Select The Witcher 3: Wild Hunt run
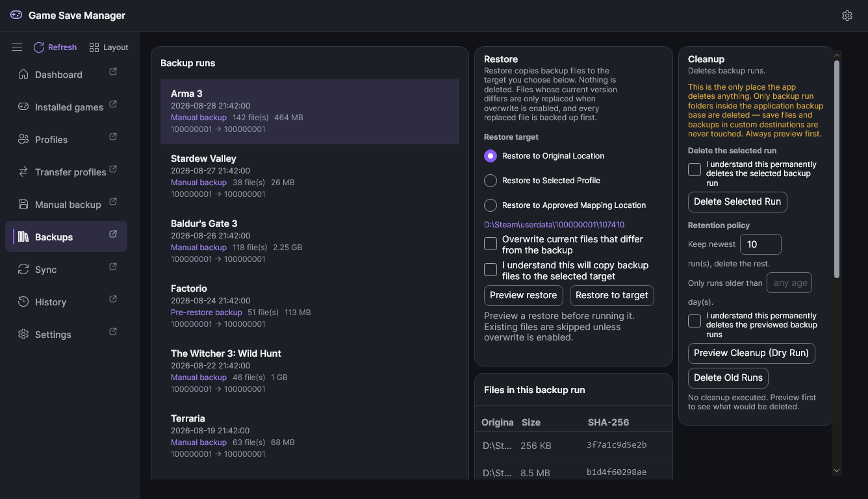This screenshot has width=868, height=499. pyautogui.click(x=310, y=371)
